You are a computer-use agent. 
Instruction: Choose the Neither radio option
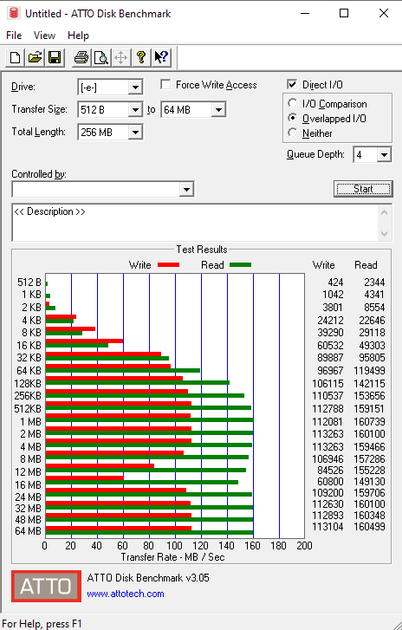(x=292, y=133)
